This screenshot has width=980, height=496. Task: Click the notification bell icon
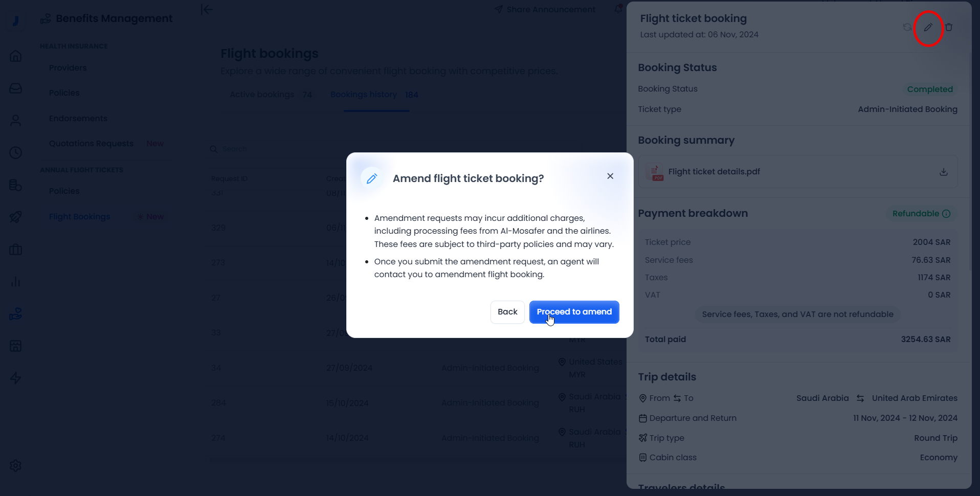point(618,9)
